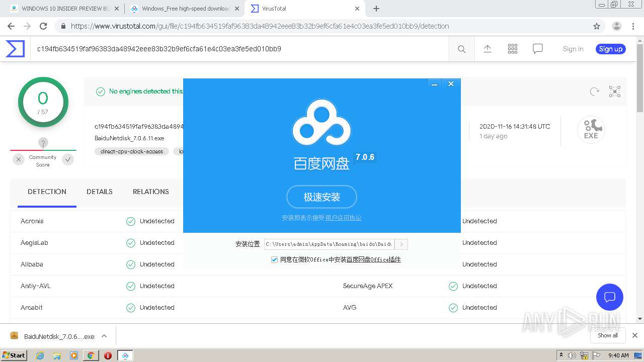Click the Baidu installer taskbar icon
644x362 pixels.
(x=125, y=355)
